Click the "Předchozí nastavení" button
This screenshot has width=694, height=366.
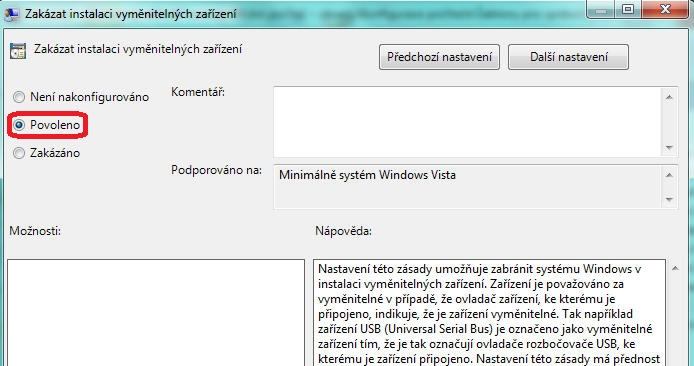tap(439, 57)
